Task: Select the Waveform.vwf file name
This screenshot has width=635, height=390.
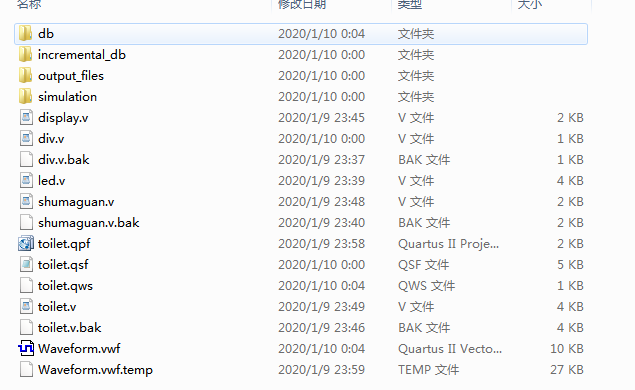Action: (79, 349)
